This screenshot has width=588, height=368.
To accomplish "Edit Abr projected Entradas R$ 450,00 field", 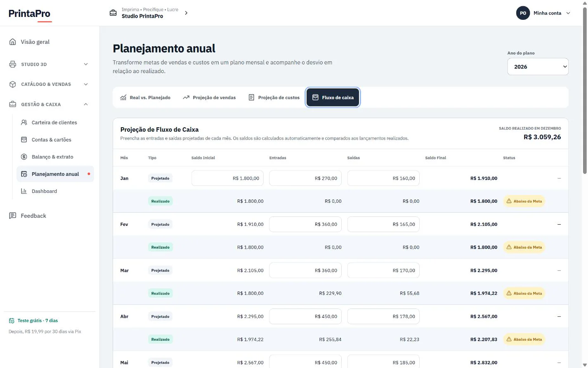I will [x=305, y=316].
